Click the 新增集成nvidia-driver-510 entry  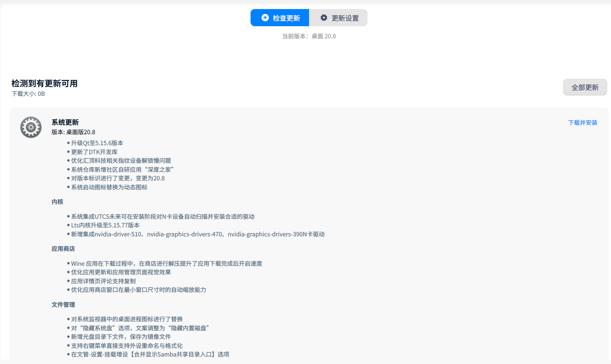(x=198, y=234)
